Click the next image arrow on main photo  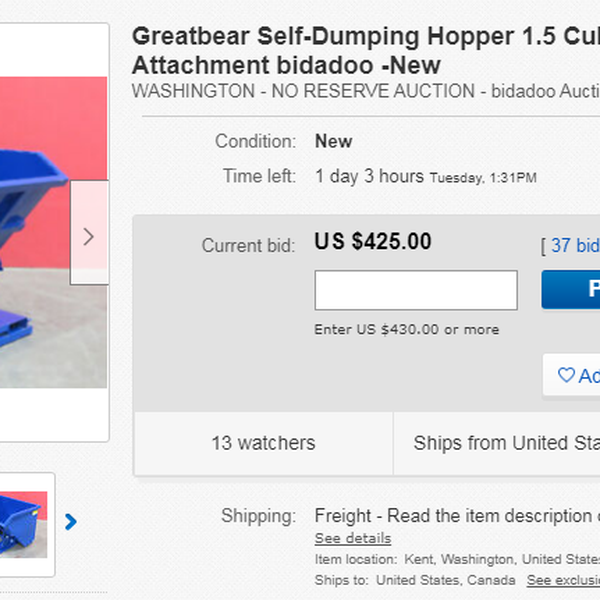click(88, 237)
